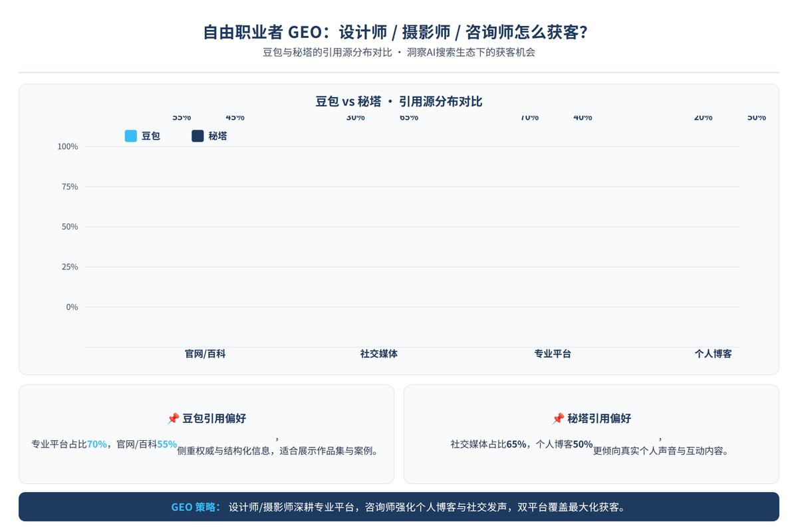
Task: Select the 社交媒体 axis category label
Action: click(x=379, y=354)
